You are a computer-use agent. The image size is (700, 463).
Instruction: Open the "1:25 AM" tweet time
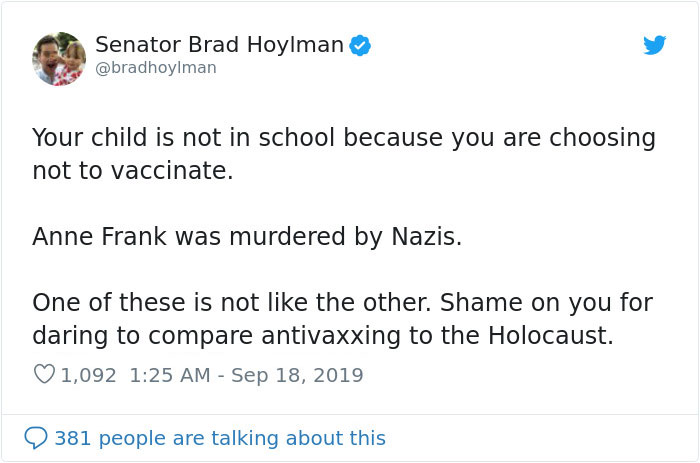click(169, 376)
